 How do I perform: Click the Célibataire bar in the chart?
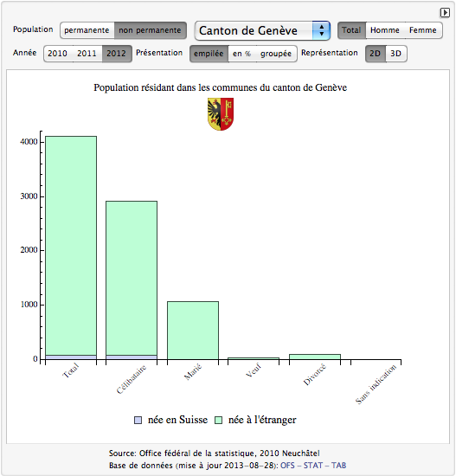point(132,280)
